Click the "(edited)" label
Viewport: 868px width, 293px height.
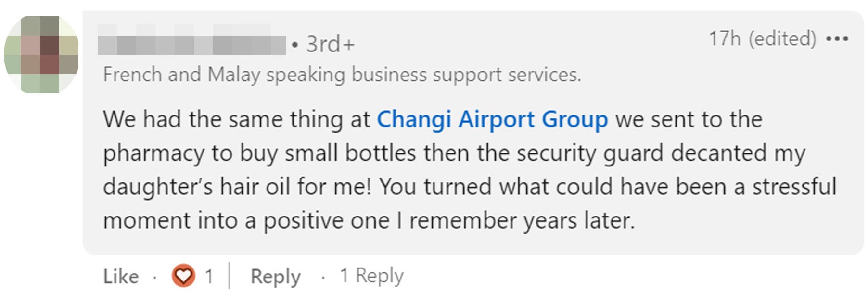pyautogui.click(x=782, y=38)
